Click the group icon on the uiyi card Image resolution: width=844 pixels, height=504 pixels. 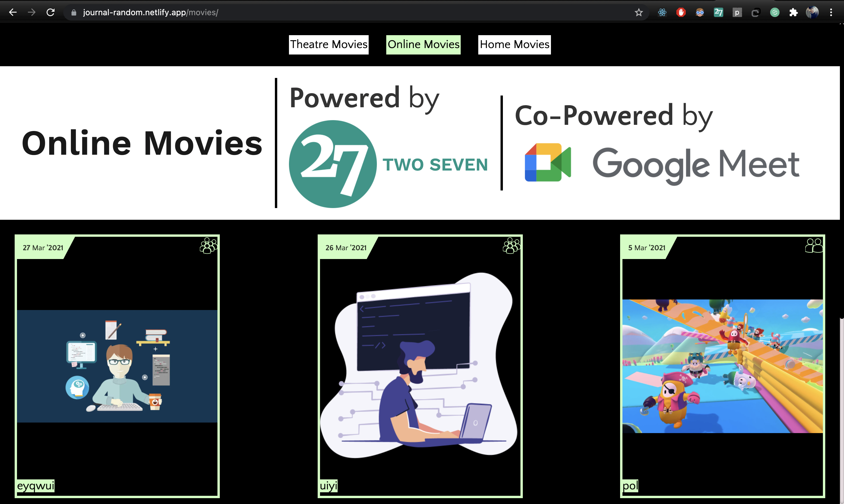[x=511, y=246]
